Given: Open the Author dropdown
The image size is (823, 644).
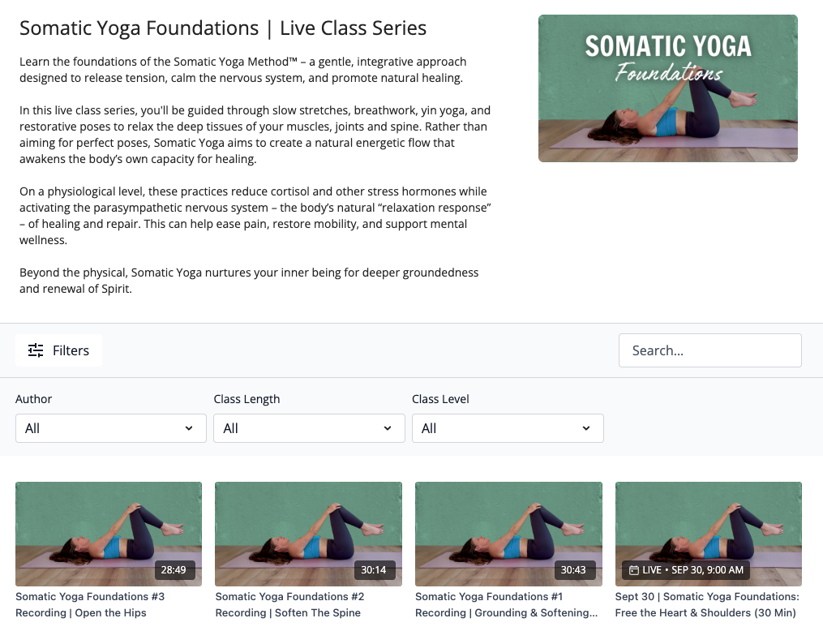Looking at the screenshot, I should coord(110,428).
